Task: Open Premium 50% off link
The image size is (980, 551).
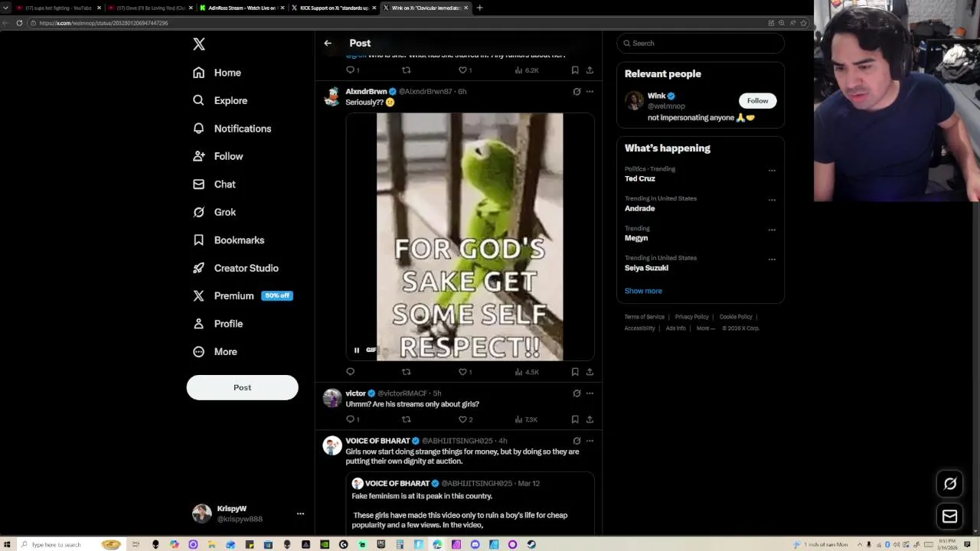Action: (243, 295)
